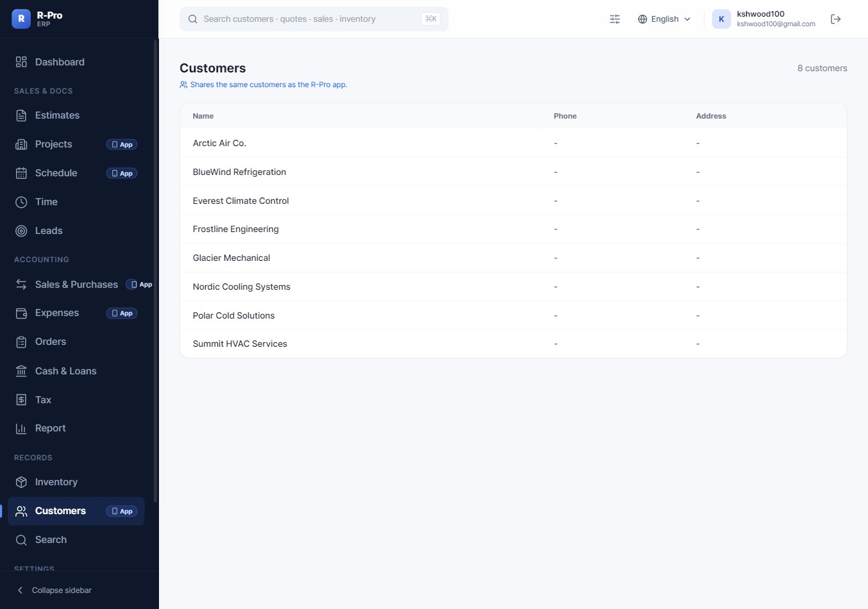The height and width of the screenshot is (609, 868).
Task: Open Glacier Mechanical customer
Action: 513,258
